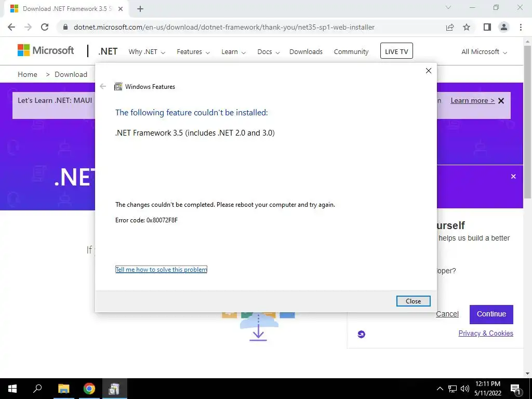The image size is (532, 399).
Task: Close Windows Features dialog with X
Action: pos(429,71)
